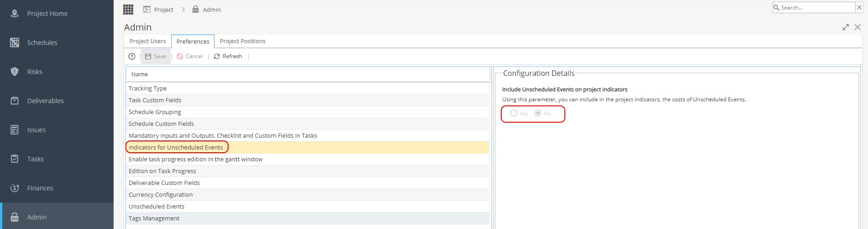Viewport: 868px width, 229px height.
Task: Expand the Admin panel to fullscreen
Action: [846, 27]
